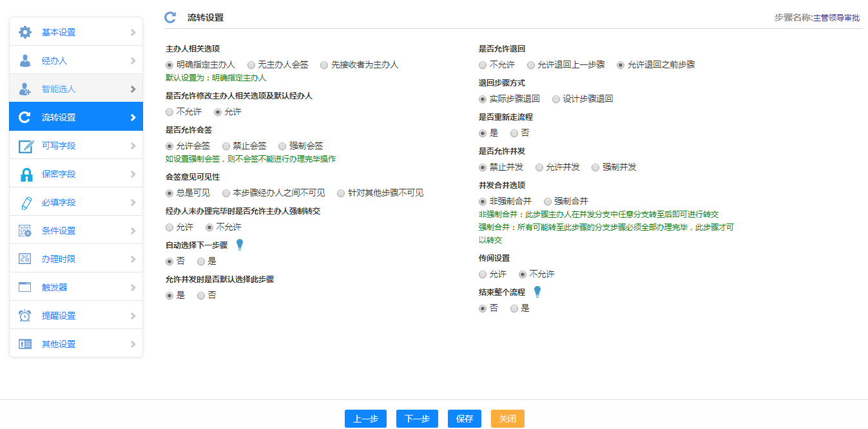Click the lightbulb hint next to 自动选择下一步骤
868x429 pixels.
[240, 245]
